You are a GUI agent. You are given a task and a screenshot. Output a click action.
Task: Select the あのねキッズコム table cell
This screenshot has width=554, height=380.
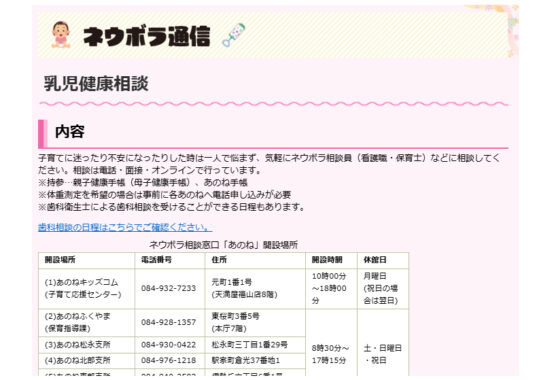pyautogui.click(x=87, y=289)
